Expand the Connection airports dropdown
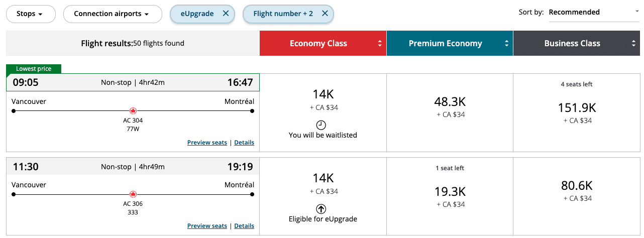This screenshot has height=238, width=644. tap(112, 14)
